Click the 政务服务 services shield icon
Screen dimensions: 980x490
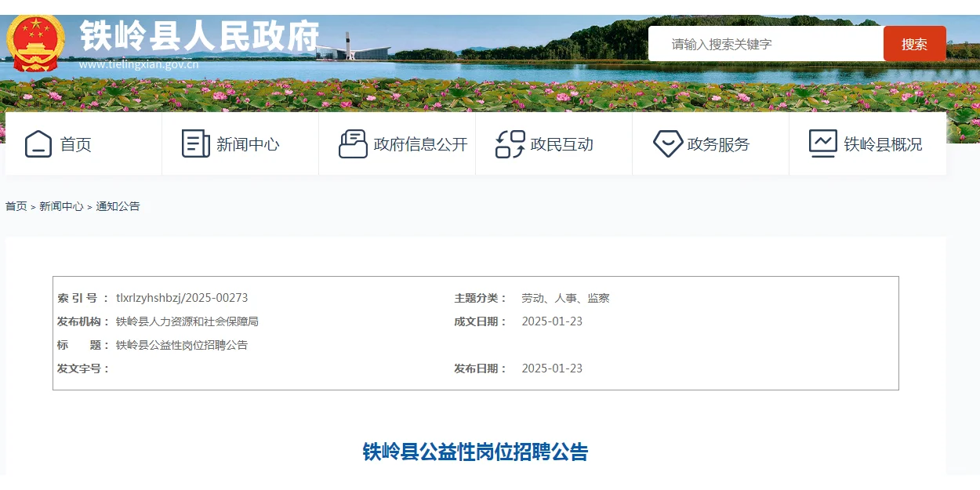point(667,143)
